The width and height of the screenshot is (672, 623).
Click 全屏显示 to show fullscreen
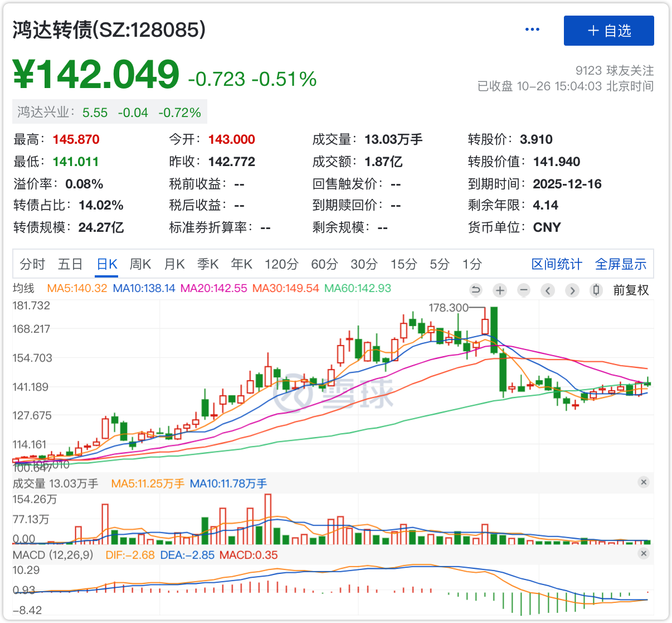click(x=620, y=264)
